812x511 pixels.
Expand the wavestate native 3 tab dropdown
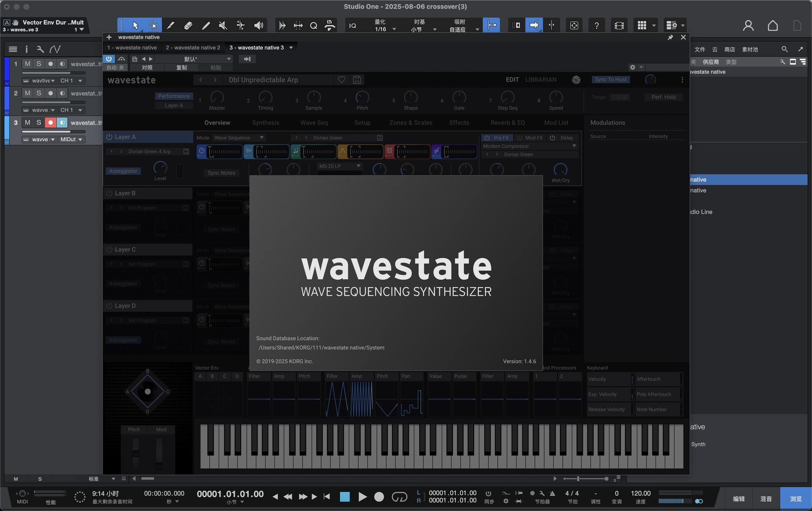pyautogui.click(x=291, y=48)
